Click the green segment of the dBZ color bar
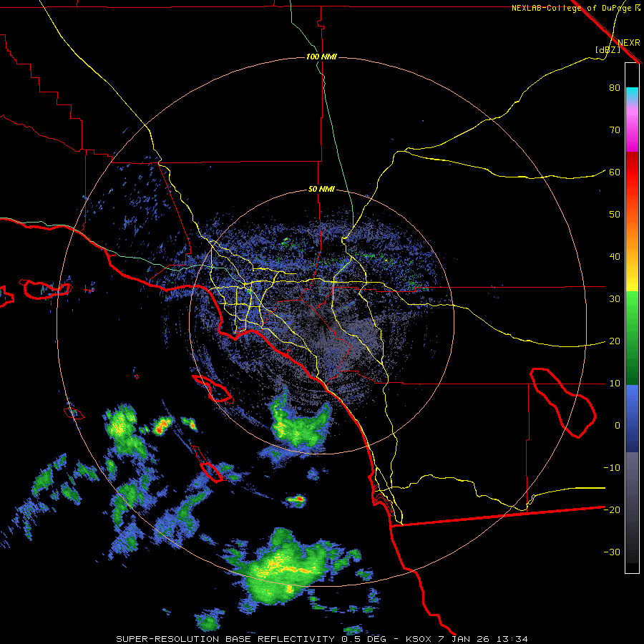 coord(632,338)
